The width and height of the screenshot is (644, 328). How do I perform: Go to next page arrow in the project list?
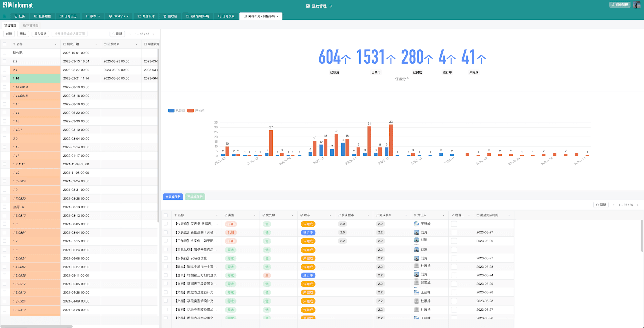(x=154, y=34)
